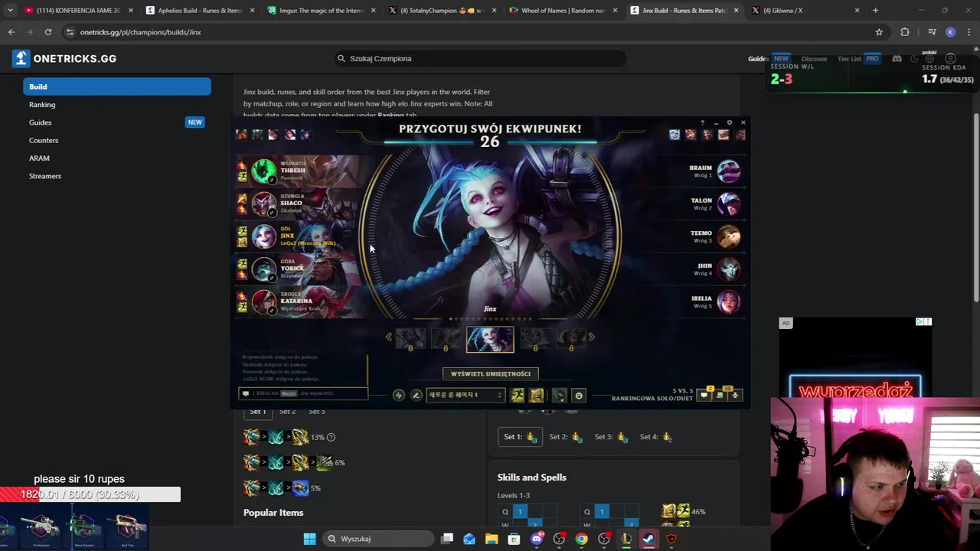Viewport: 980px width, 551px height.
Task: Open Discord from the taskbar
Action: pyautogui.click(x=537, y=539)
